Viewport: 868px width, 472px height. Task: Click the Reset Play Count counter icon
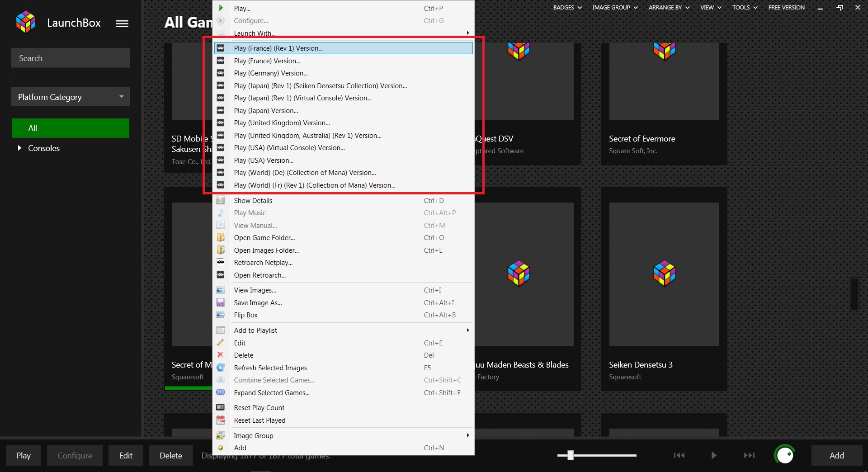point(221,407)
